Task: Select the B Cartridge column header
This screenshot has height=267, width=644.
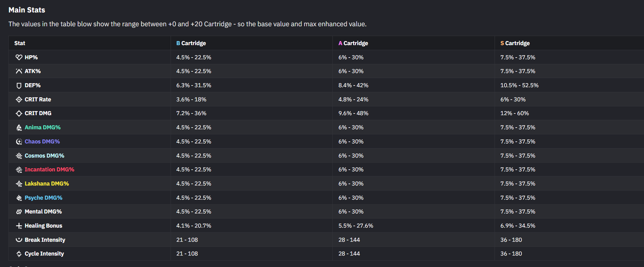Action: pos(191,43)
